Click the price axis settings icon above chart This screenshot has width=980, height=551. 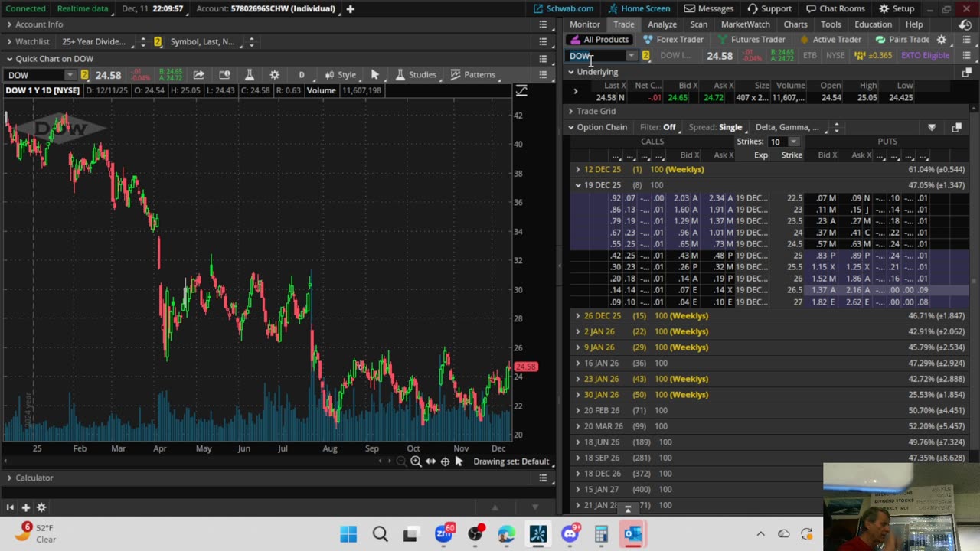(x=521, y=90)
